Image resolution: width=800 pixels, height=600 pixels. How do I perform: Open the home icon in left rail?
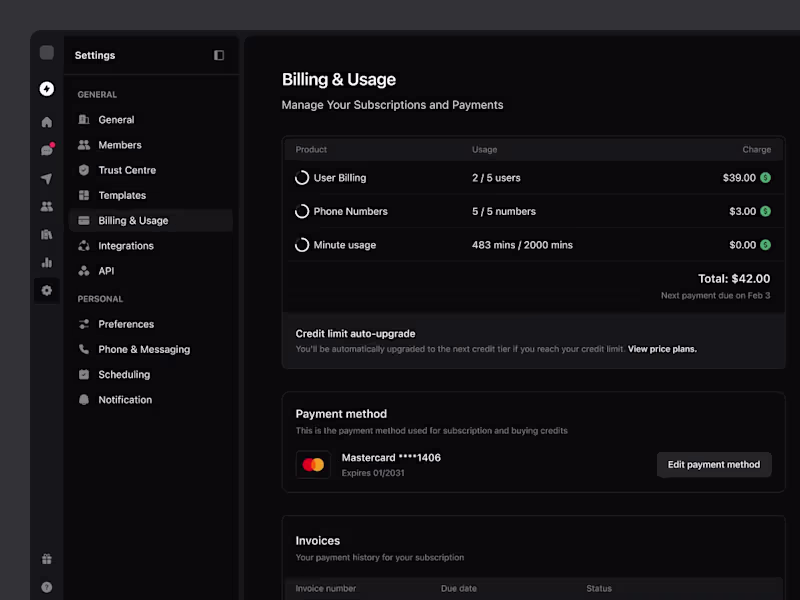click(47, 122)
